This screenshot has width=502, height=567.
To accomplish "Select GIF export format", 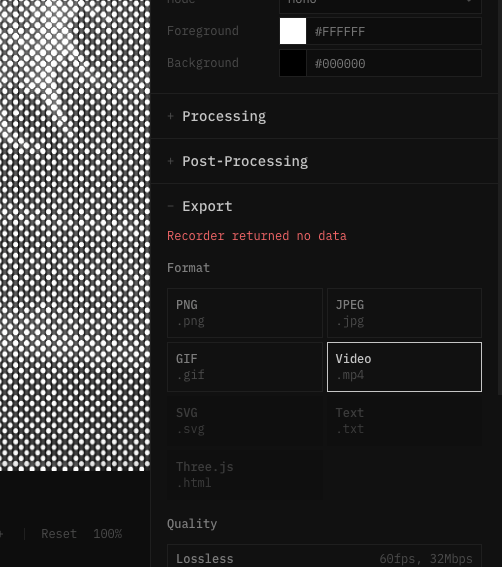I will [245, 367].
